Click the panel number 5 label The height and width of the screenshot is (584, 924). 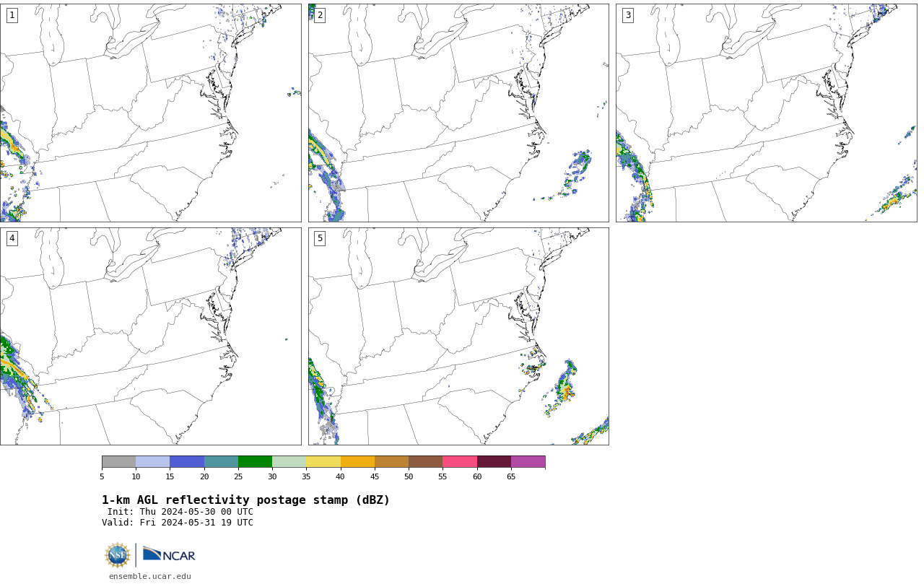pos(320,238)
